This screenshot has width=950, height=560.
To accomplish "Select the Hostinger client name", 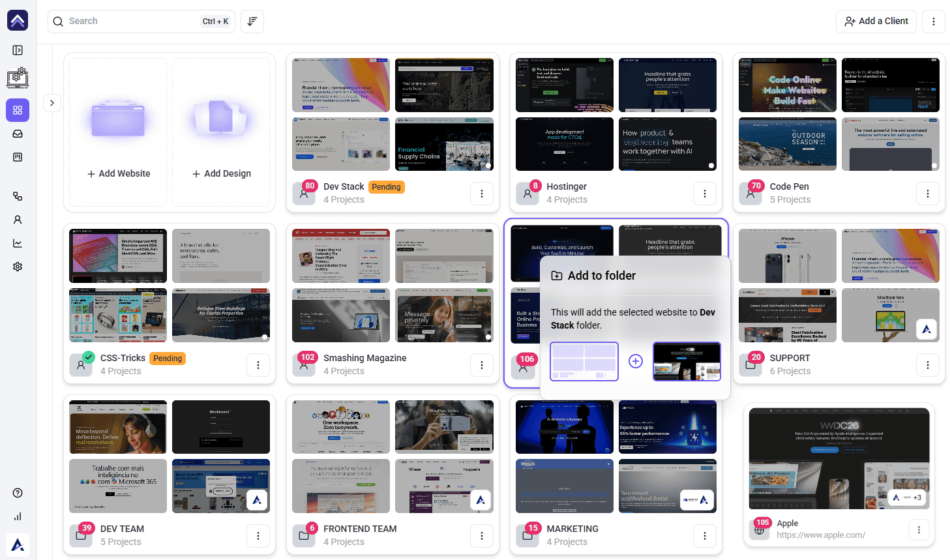I will tap(567, 187).
